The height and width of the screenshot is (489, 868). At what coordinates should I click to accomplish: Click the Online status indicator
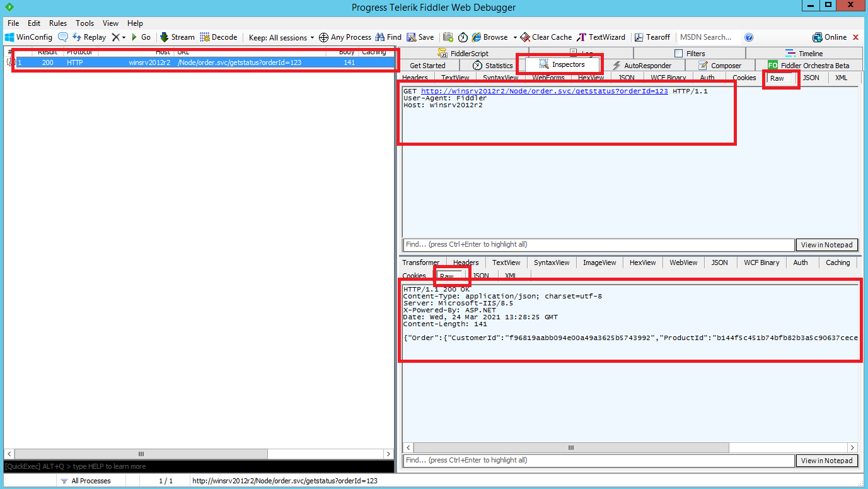coord(830,37)
